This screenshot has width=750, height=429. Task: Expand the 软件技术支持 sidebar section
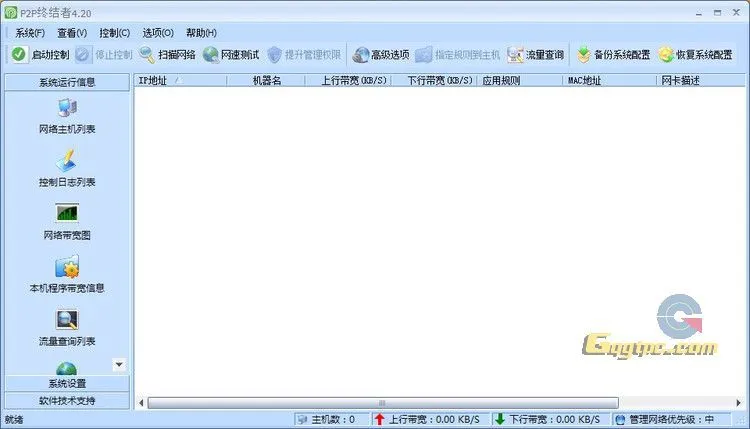(x=67, y=401)
